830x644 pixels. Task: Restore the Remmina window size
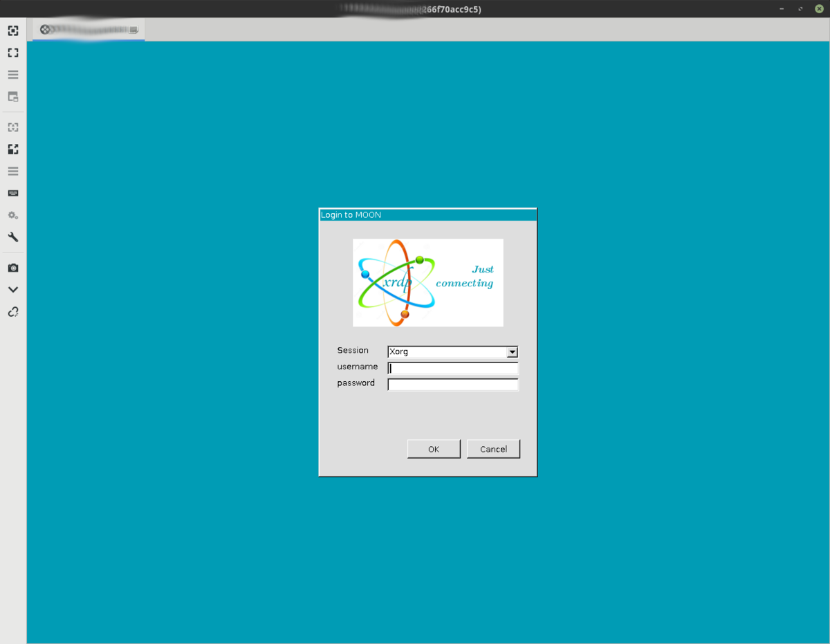coord(800,9)
